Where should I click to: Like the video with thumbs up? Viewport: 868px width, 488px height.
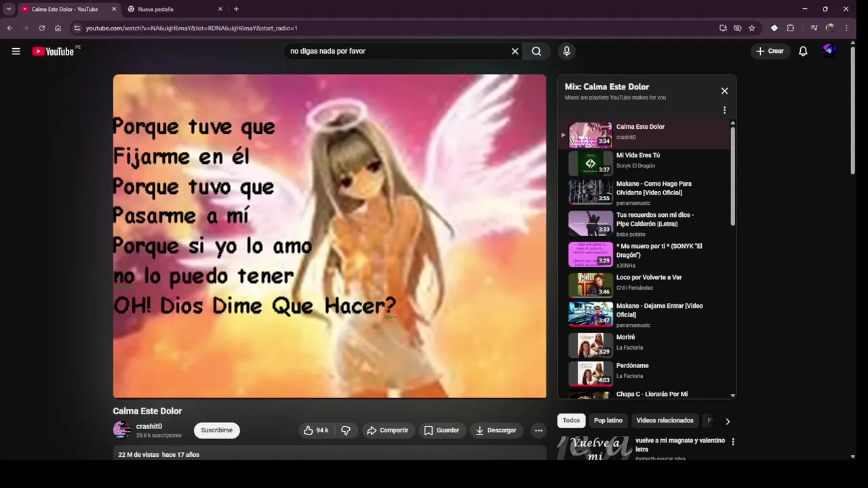click(x=316, y=430)
